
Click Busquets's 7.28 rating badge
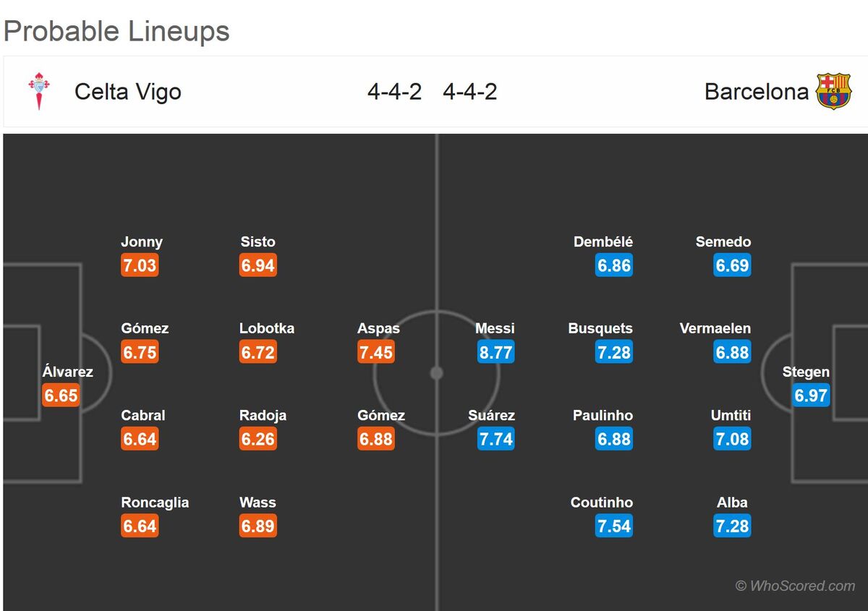click(x=614, y=352)
